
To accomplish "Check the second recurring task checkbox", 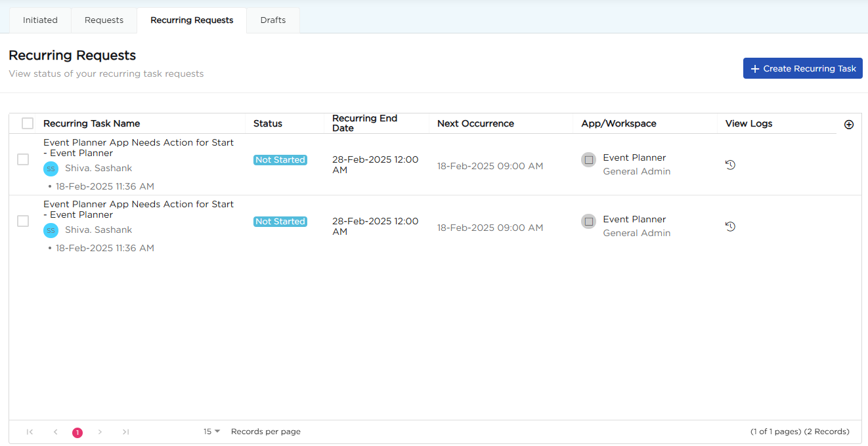I will [23, 221].
